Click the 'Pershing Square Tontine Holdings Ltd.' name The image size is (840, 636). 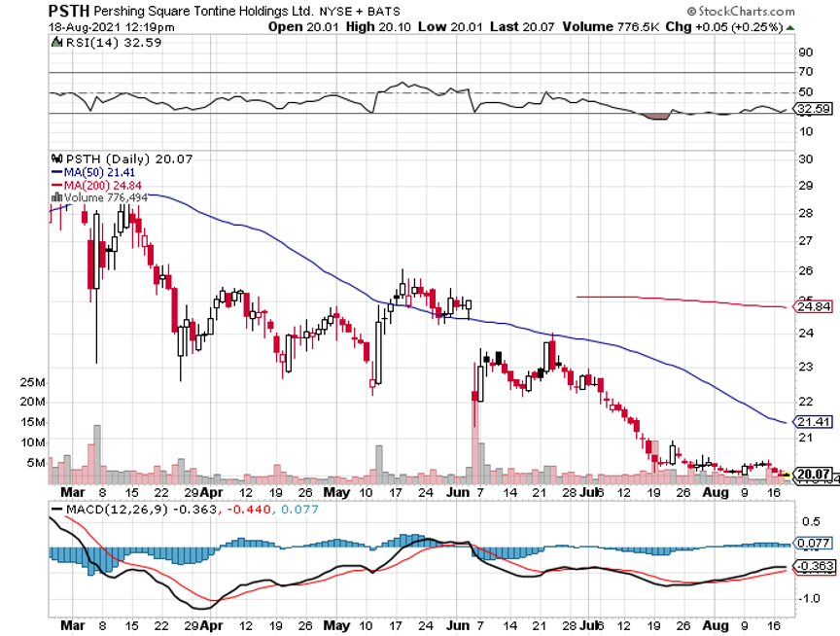204,11
